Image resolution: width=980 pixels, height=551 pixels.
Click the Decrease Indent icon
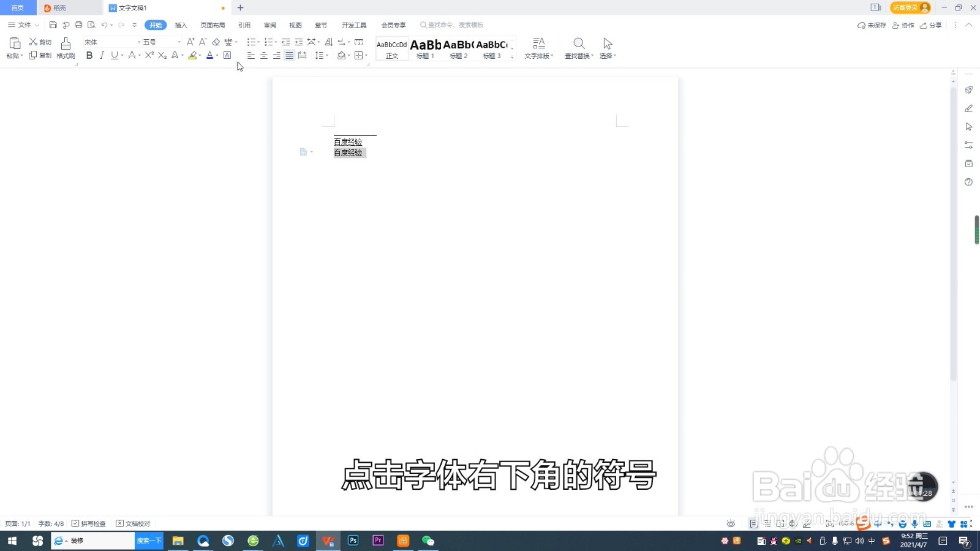pyautogui.click(x=285, y=42)
